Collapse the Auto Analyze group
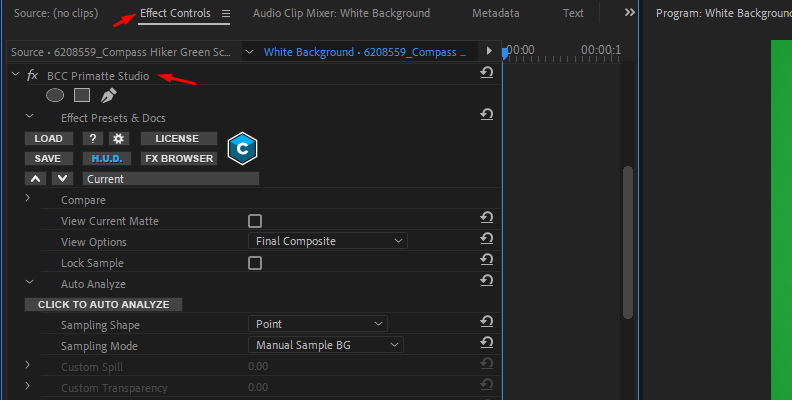 (x=29, y=283)
